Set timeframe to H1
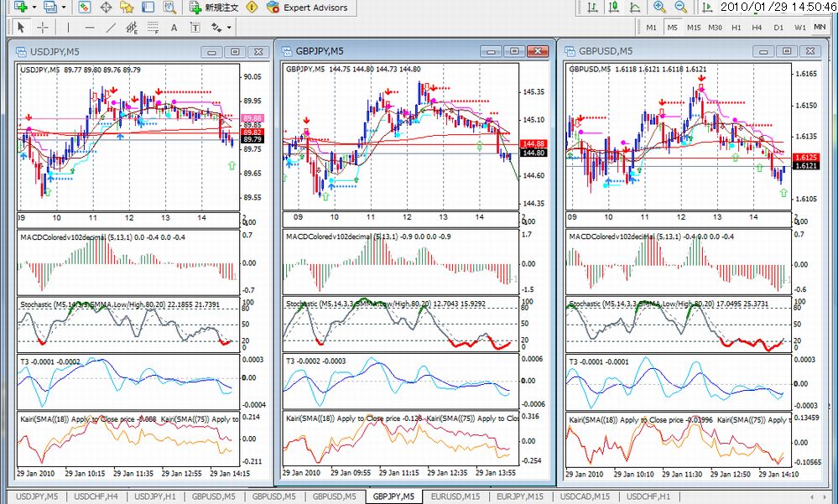838x504 pixels. [737, 28]
